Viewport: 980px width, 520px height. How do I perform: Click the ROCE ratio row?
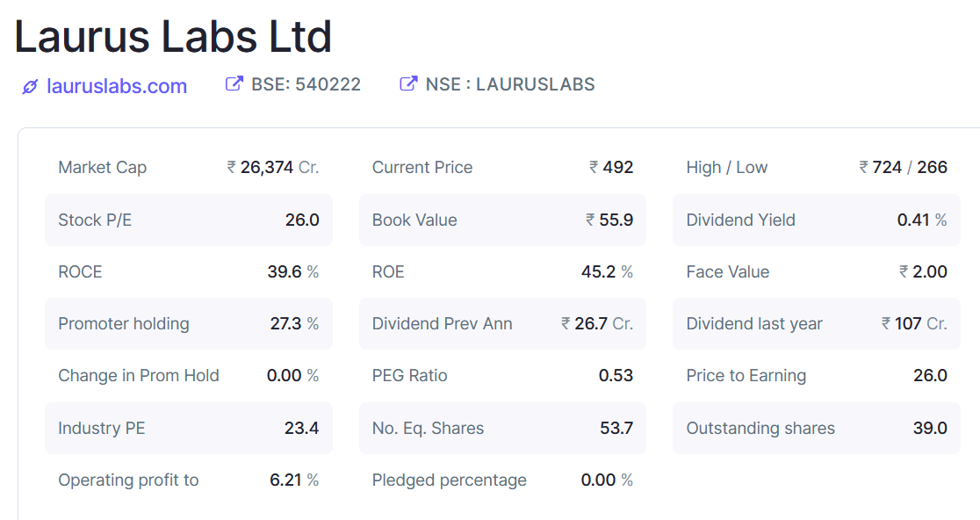(188, 272)
